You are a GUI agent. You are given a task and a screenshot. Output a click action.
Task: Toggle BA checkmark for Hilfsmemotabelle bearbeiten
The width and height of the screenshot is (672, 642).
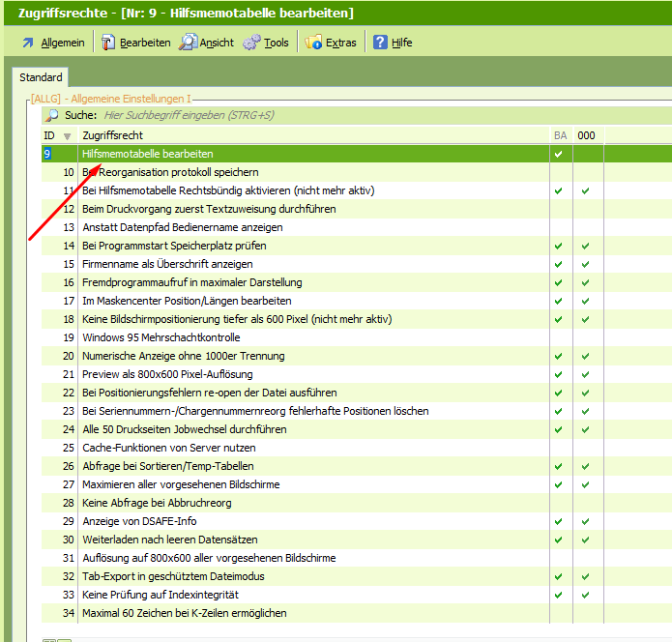(559, 154)
